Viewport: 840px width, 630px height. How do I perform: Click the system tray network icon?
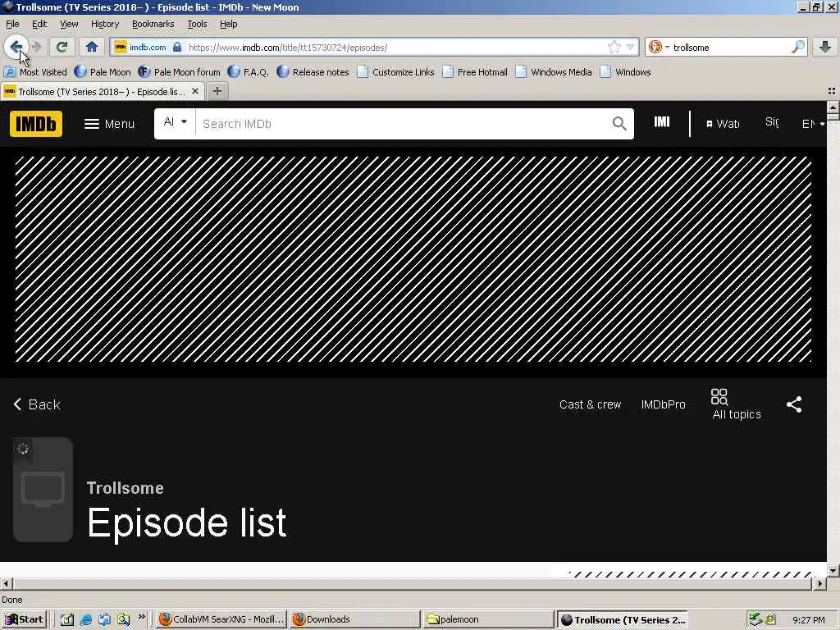pos(756,619)
